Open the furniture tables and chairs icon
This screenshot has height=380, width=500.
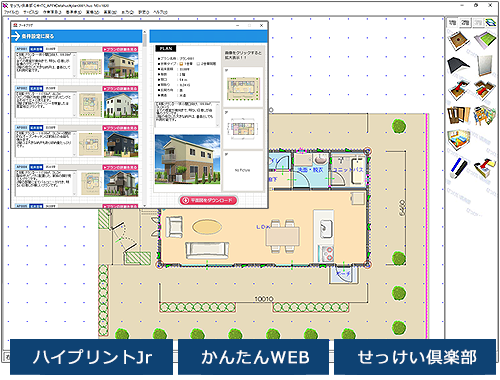tap(485, 115)
